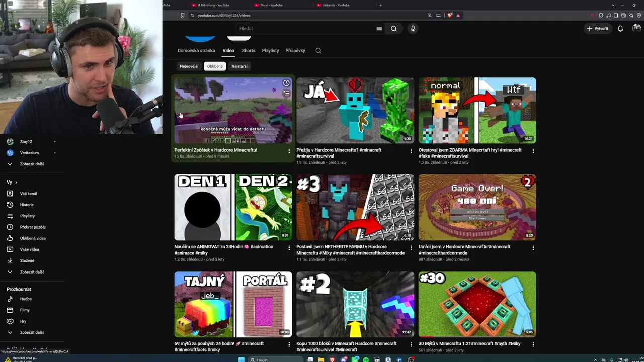Open the account avatar menu
This screenshot has width=644, height=362.
636,29
